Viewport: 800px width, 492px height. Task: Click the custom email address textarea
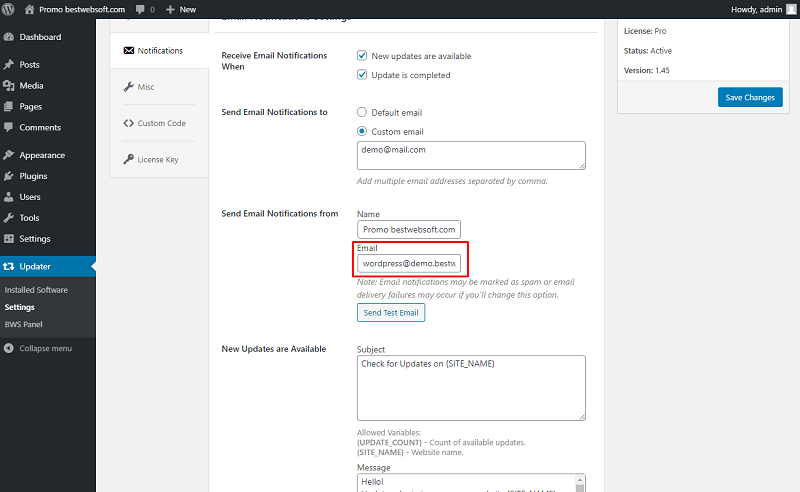point(471,155)
